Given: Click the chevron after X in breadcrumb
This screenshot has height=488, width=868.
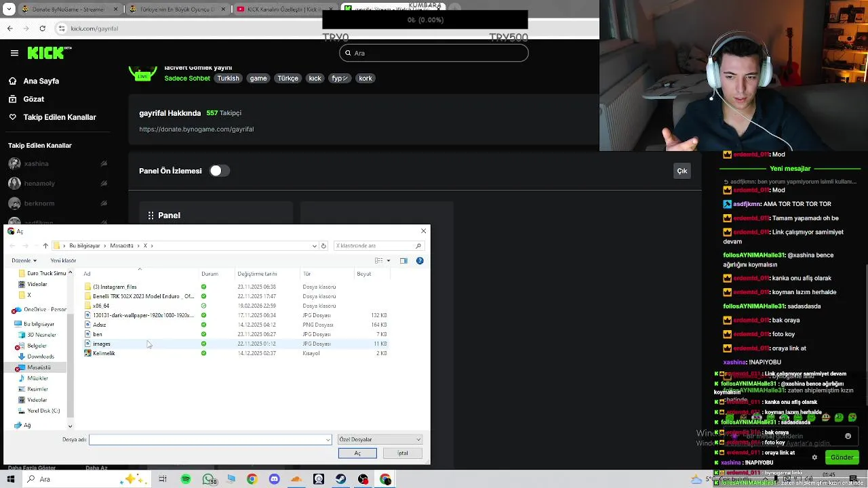Looking at the screenshot, I should tap(152, 245).
